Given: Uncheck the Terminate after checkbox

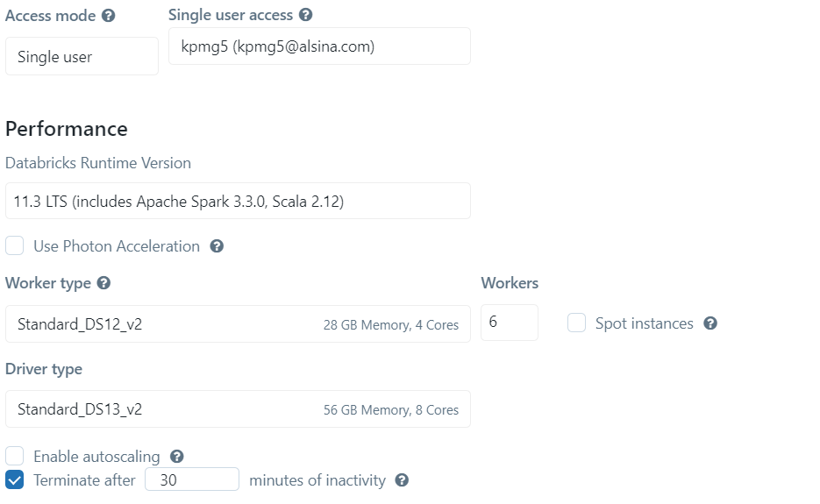Looking at the screenshot, I should click(15, 480).
